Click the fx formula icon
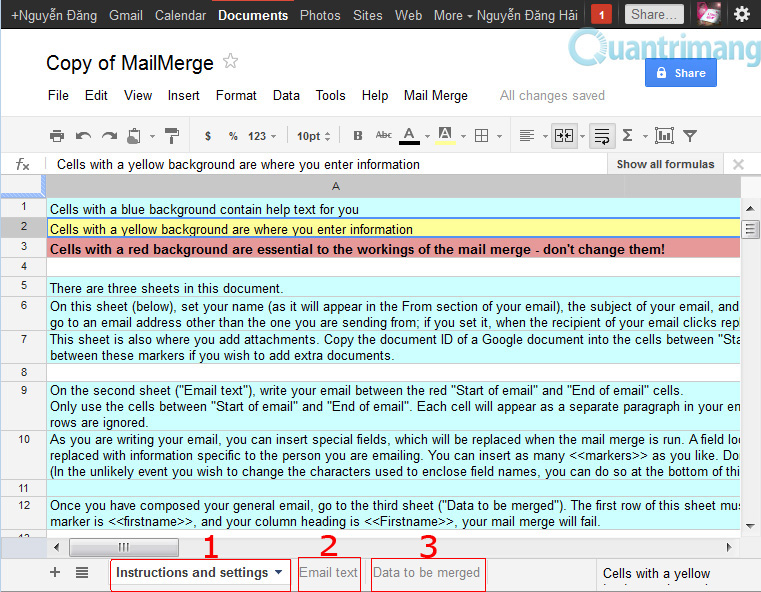The width and height of the screenshot is (761, 592). [x=23, y=164]
